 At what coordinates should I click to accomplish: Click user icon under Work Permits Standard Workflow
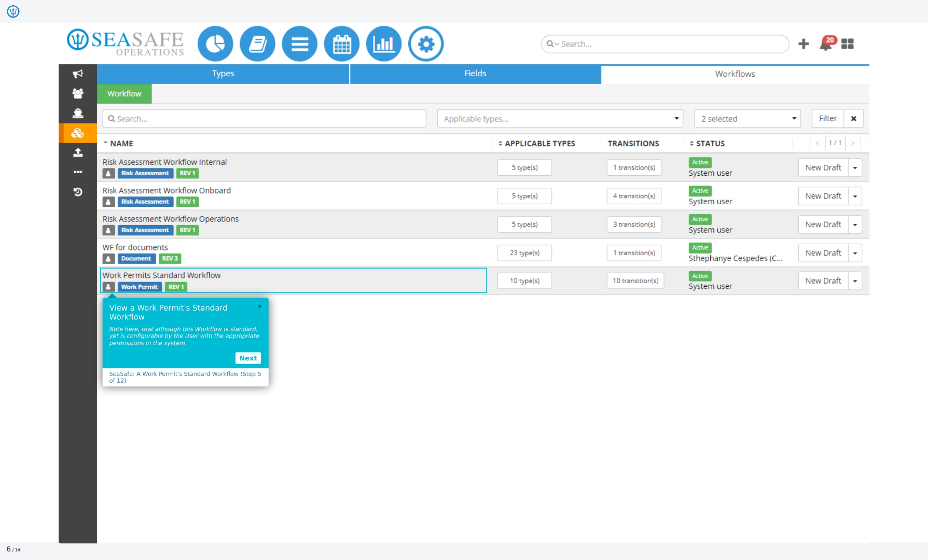pyautogui.click(x=108, y=287)
